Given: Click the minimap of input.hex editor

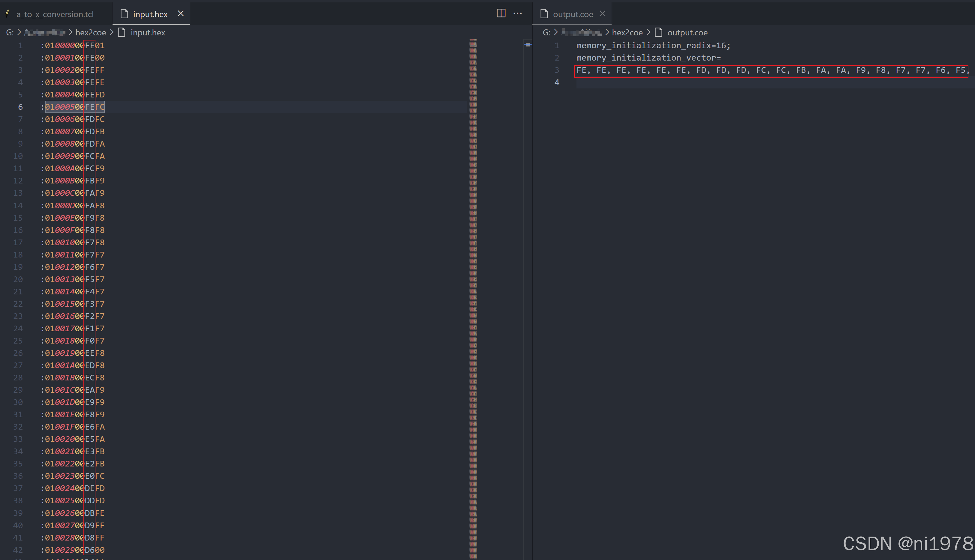Looking at the screenshot, I should [x=473, y=231].
